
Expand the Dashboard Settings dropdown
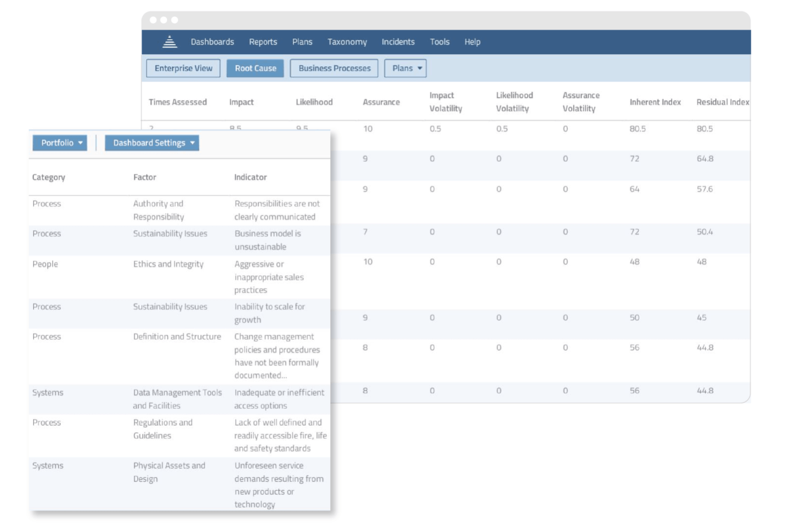(x=152, y=143)
